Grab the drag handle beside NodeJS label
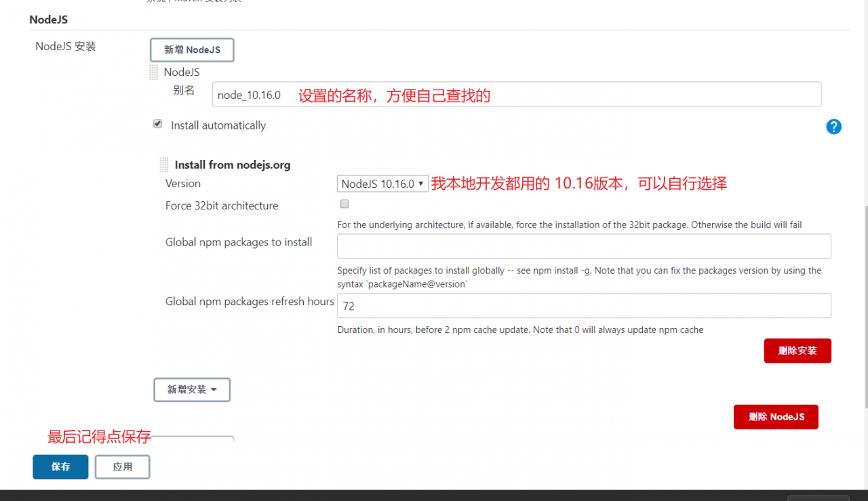868x501 pixels. pos(154,73)
